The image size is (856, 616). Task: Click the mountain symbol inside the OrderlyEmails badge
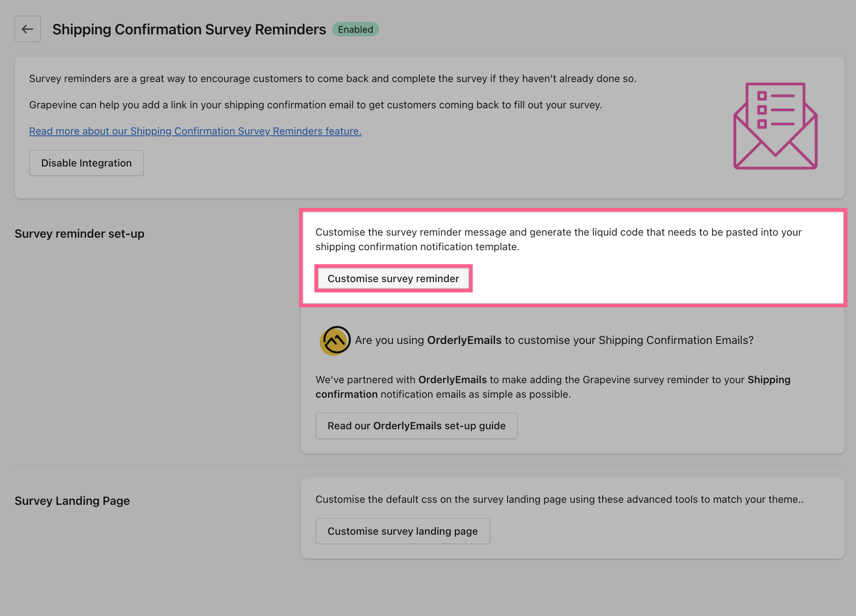click(334, 340)
